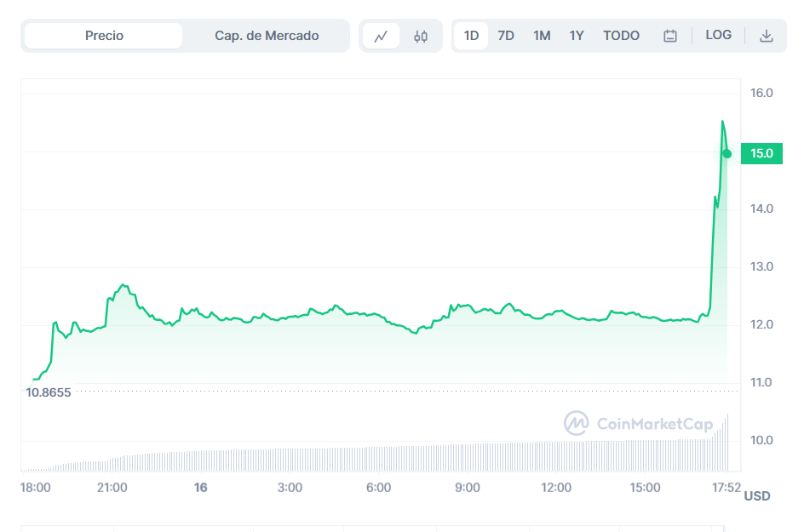Click the 3:00 time axis label

tap(290, 488)
